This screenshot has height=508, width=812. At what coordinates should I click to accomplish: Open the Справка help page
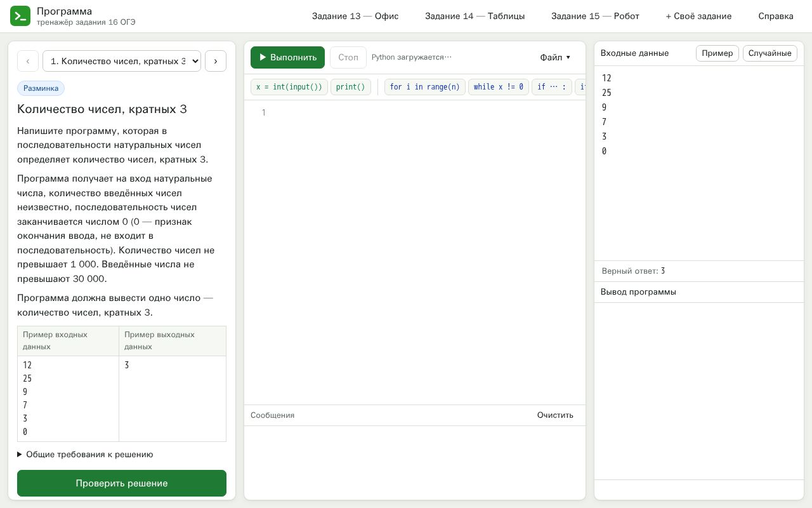click(776, 16)
